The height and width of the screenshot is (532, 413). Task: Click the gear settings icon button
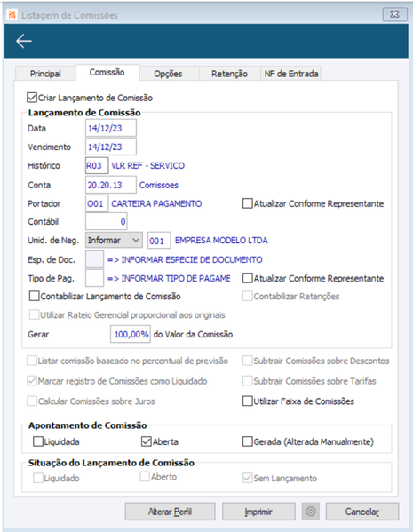click(x=311, y=512)
